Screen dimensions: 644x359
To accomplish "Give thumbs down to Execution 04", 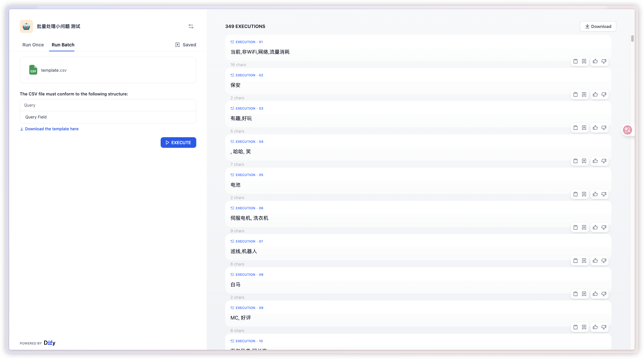I will [x=604, y=161].
